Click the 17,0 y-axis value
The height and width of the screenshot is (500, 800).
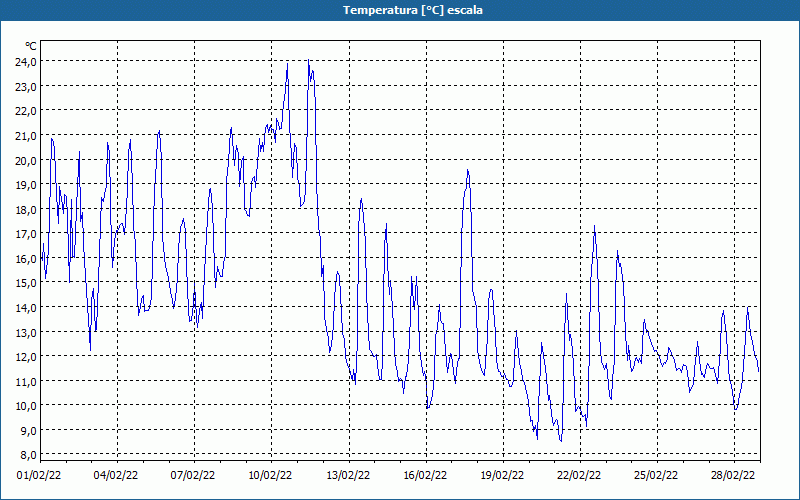(27, 234)
